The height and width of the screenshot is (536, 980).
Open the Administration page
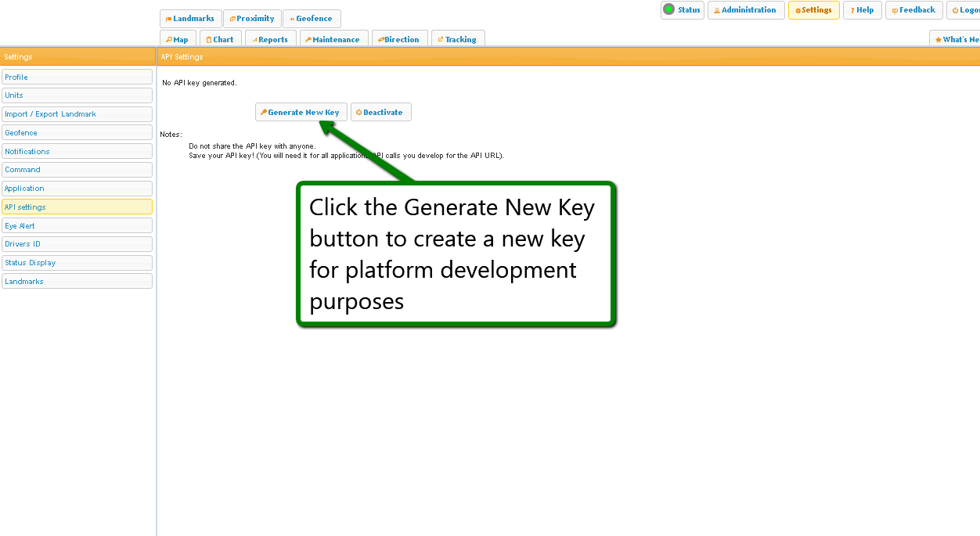(746, 10)
